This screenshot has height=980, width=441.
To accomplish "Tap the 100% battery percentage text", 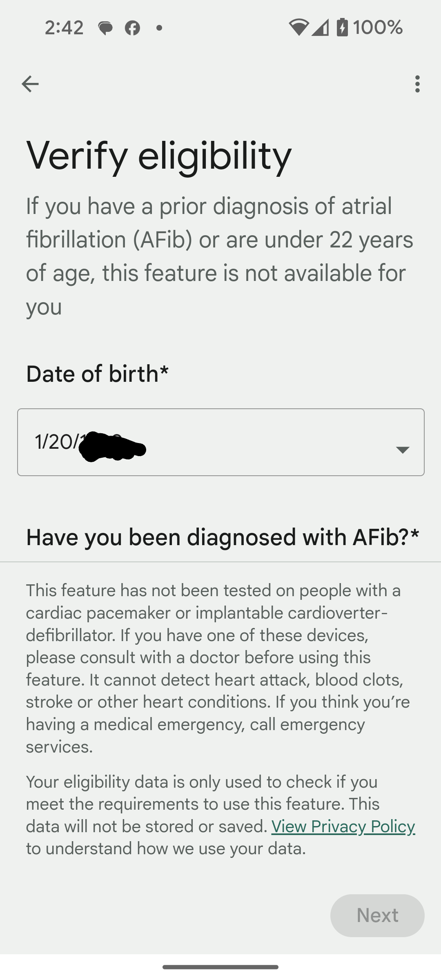I will click(378, 27).
